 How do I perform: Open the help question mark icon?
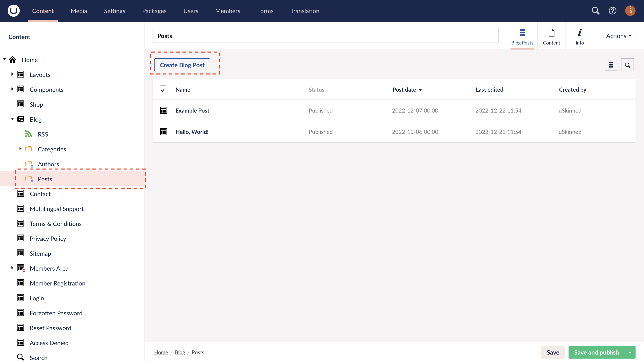(x=612, y=11)
